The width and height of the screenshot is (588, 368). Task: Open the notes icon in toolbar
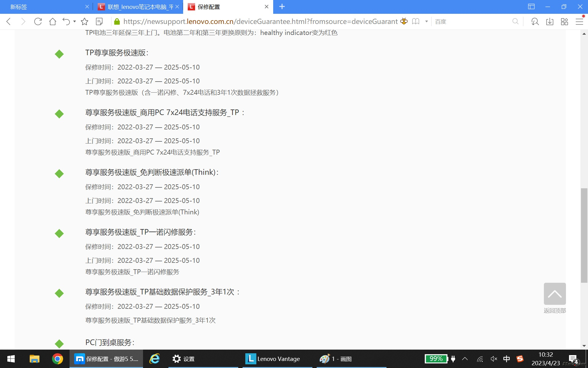point(99,21)
